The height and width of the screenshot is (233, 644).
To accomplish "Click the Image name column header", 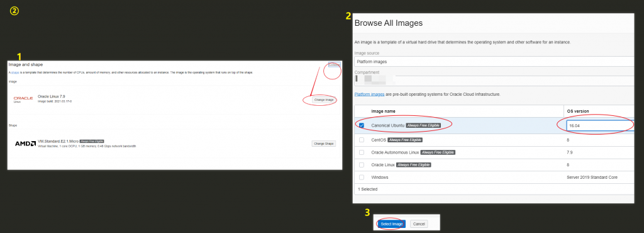I will tap(384, 111).
